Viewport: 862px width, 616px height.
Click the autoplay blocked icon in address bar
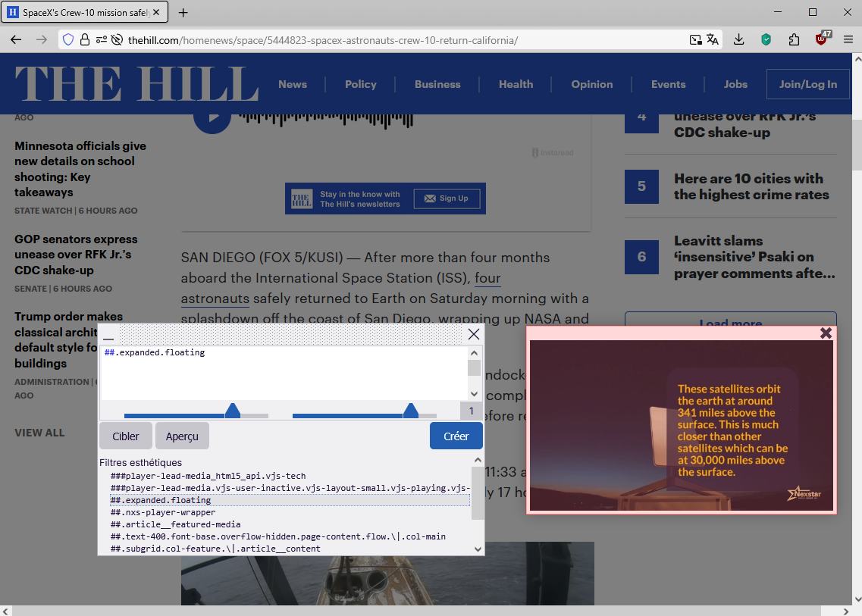click(x=117, y=39)
